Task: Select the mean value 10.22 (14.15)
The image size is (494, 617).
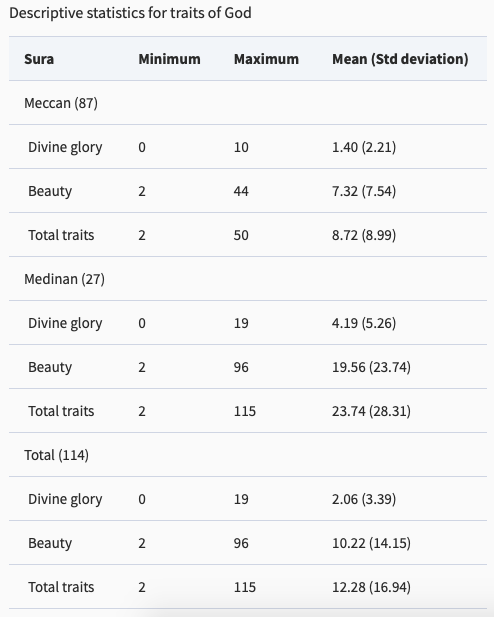Action: pyautogui.click(x=371, y=543)
